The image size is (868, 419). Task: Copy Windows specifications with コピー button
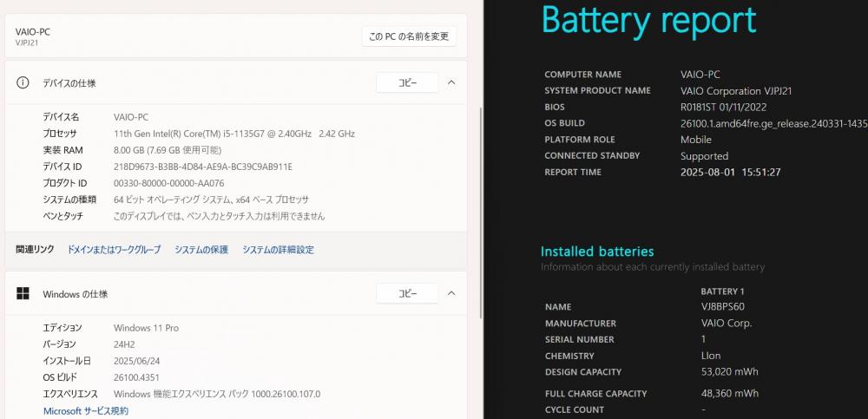(407, 293)
